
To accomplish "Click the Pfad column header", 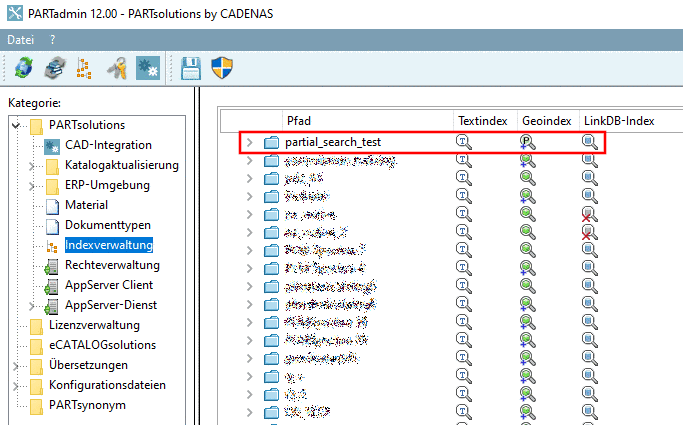I will pyautogui.click(x=368, y=121).
